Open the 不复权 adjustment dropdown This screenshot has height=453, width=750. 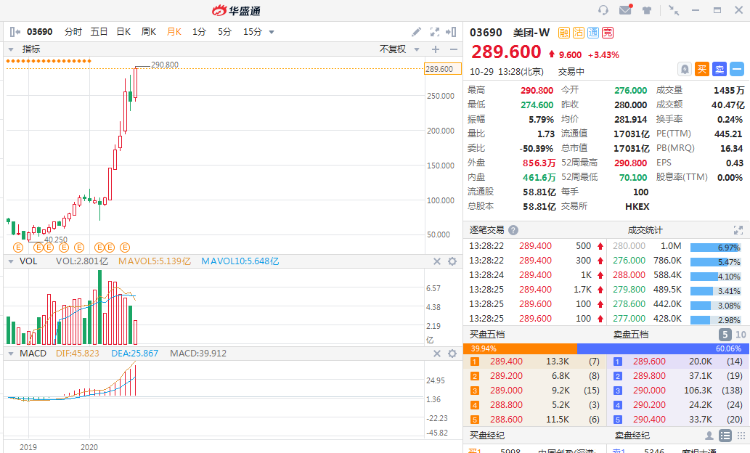397,49
